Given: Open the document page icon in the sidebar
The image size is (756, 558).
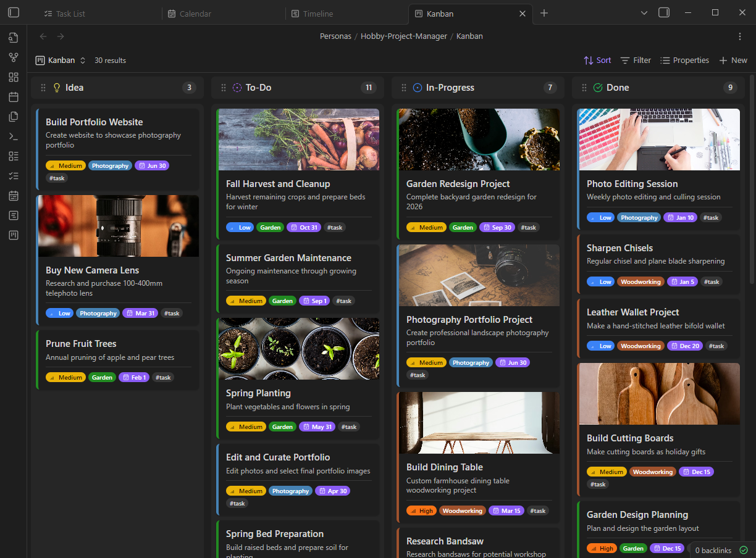Looking at the screenshot, I should 14,215.
